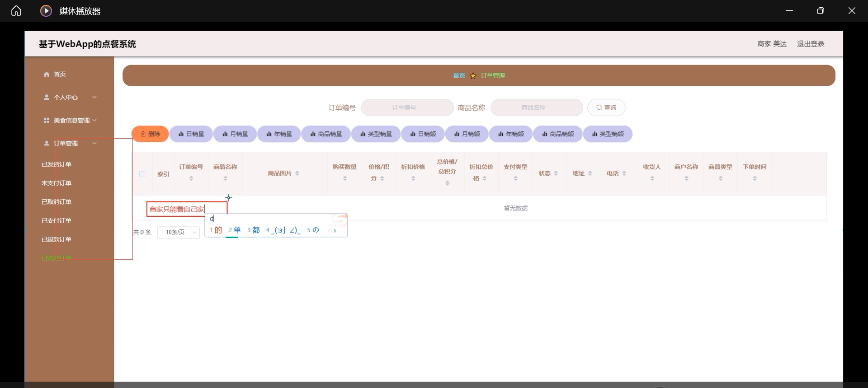Toggle the select-all checkbox in table header
868x388 pixels.
(x=142, y=174)
